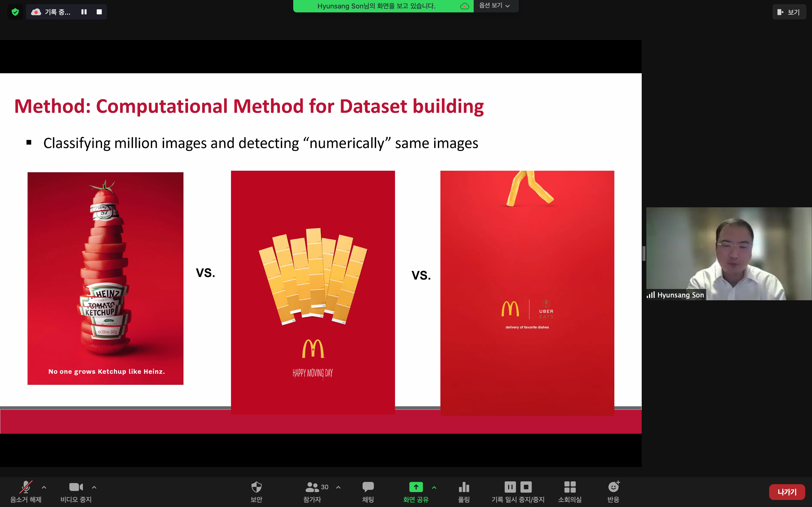The width and height of the screenshot is (812, 507).
Task: Open the 보기 view menu
Action: tap(789, 12)
